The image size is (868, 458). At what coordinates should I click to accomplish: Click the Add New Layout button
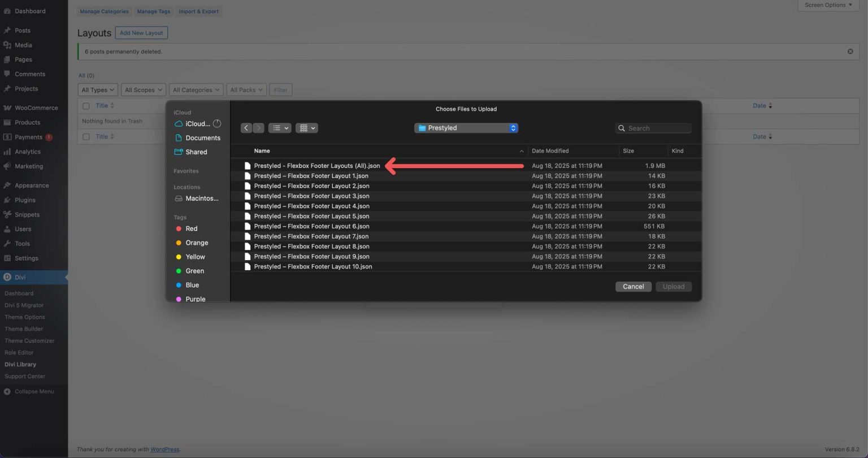point(141,33)
